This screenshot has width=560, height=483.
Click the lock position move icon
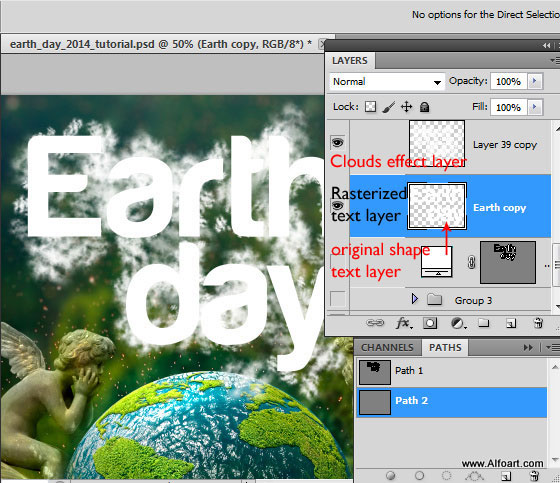[x=406, y=106]
